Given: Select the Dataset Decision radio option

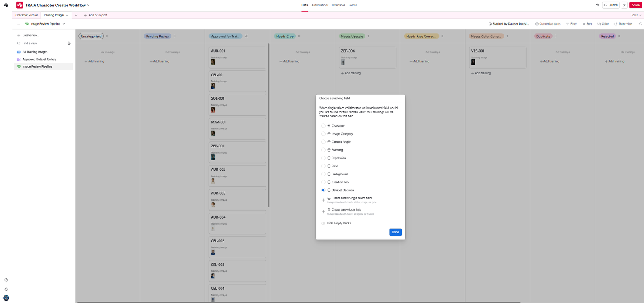Looking at the screenshot, I should click(x=323, y=190).
